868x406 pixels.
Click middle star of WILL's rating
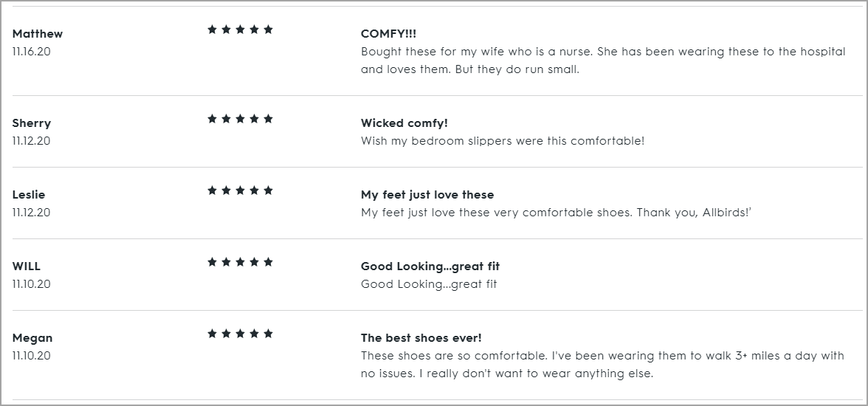pos(240,262)
